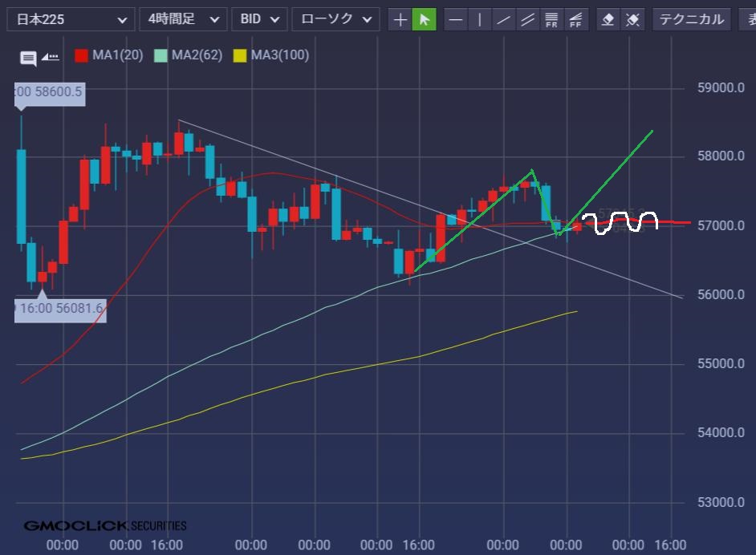
Task: Select the parallel channel line tool
Action: [527, 19]
